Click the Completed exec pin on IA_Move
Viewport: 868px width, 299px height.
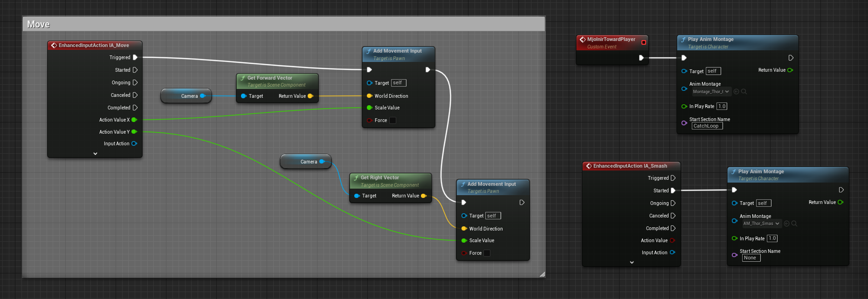[x=135, y=108]
